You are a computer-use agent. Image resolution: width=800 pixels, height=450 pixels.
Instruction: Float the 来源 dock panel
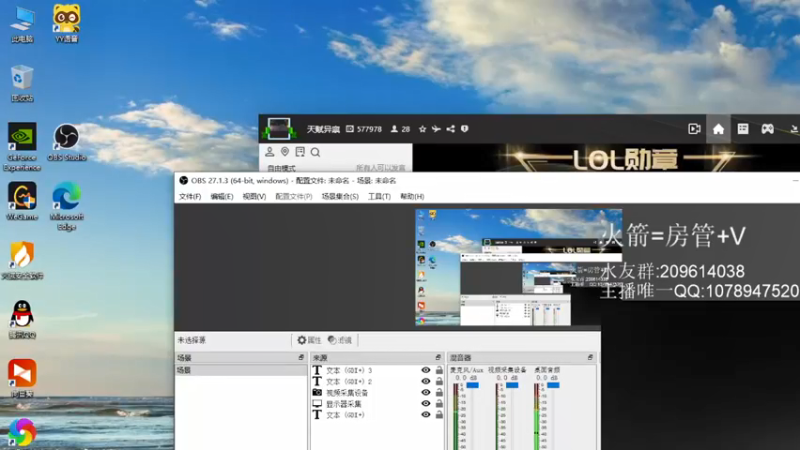coord(438,358)
